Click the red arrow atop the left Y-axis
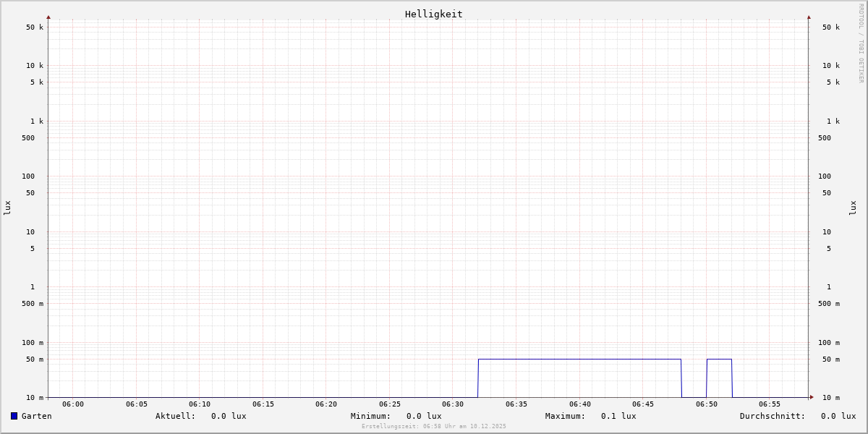Viewport: 868px width, 434px height. [x=48, y=17]
